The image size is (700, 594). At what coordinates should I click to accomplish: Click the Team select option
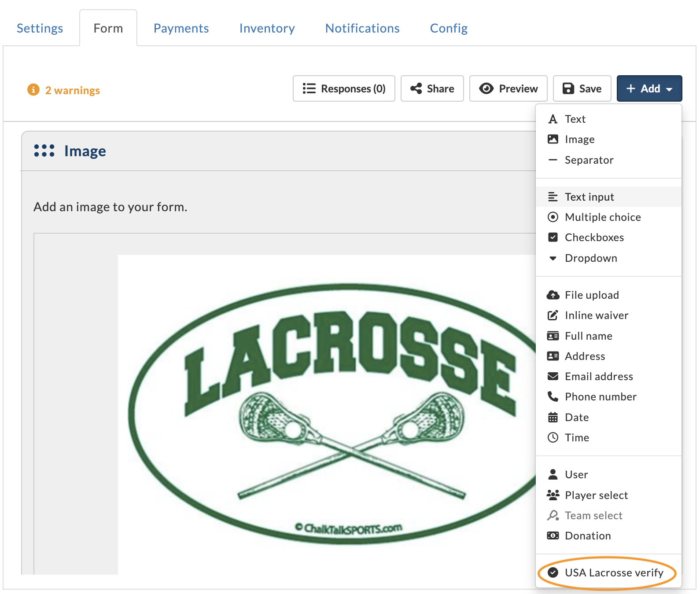[608, 515]
